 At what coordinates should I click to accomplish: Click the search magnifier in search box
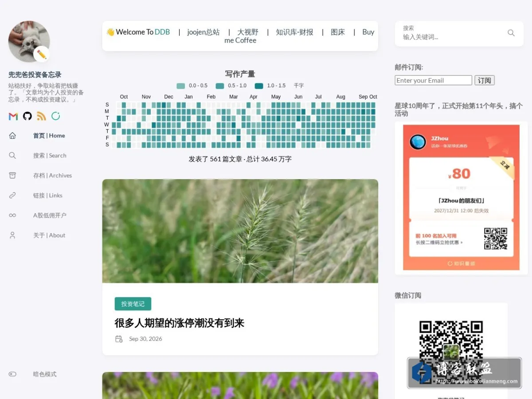coord(511,33)
